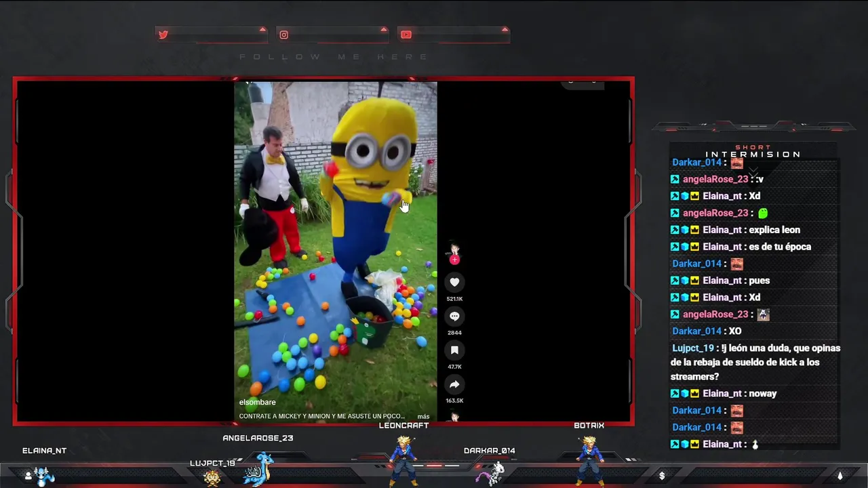Click the chat message 'pues'

tap(759, 281)
